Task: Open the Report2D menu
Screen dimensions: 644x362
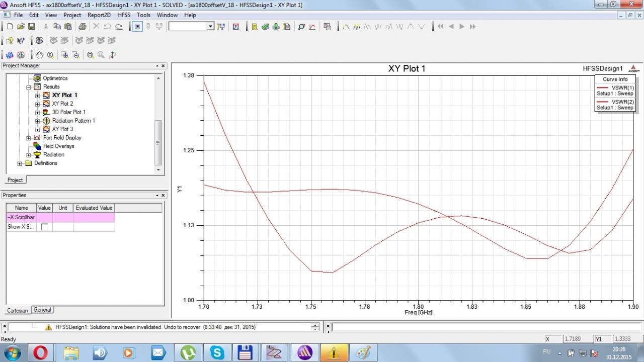Action: [99, 15]
